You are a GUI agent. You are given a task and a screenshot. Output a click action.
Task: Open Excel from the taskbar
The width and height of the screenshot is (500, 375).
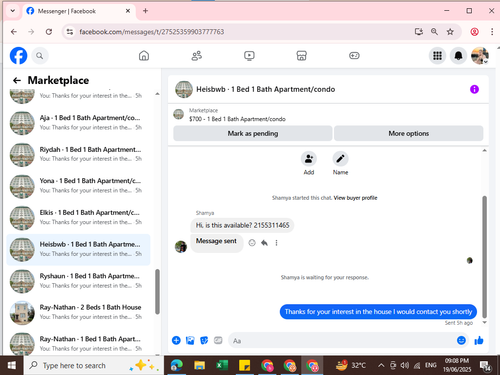click(x=222, y=365)
